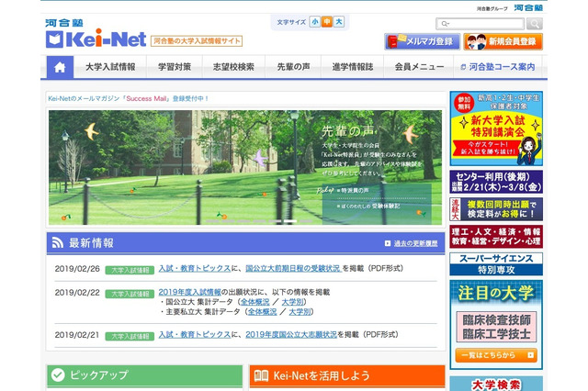Set text size to 小
The height and width of the screenshot is (391, 588).
(314, 22)
